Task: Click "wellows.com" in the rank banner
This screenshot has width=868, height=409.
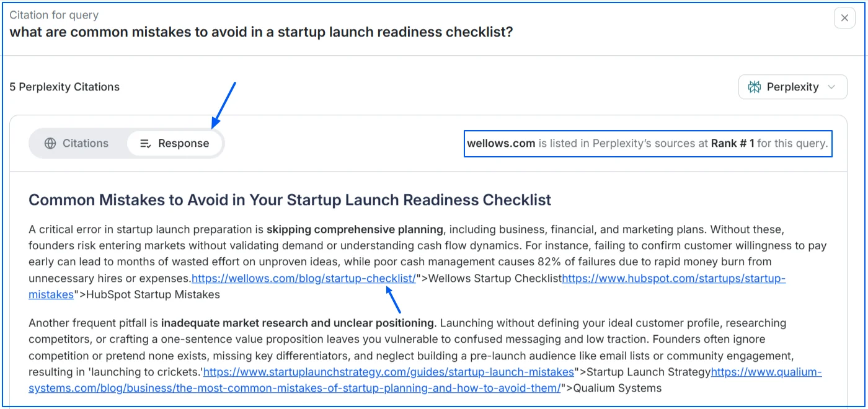Action: (x=500, y=143)
